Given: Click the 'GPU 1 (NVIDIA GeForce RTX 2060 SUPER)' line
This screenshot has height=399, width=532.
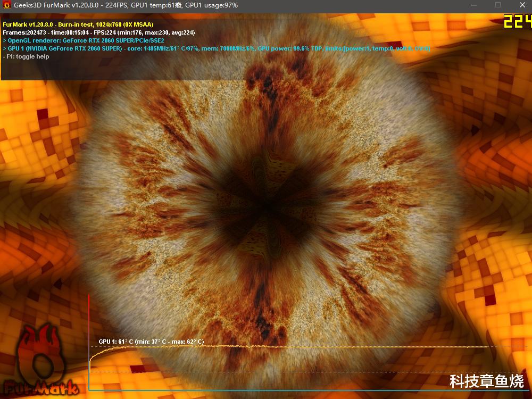Looking at the screenshot, I should click(217, 48).
